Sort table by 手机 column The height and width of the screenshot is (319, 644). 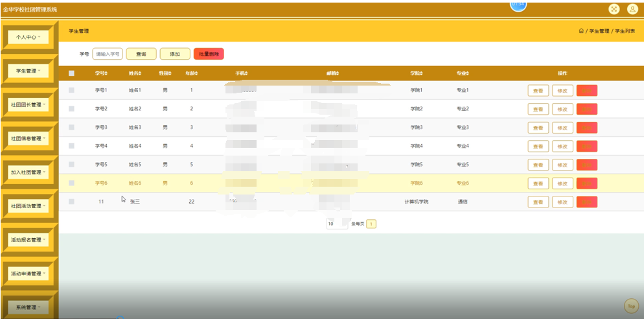point(242,73)
